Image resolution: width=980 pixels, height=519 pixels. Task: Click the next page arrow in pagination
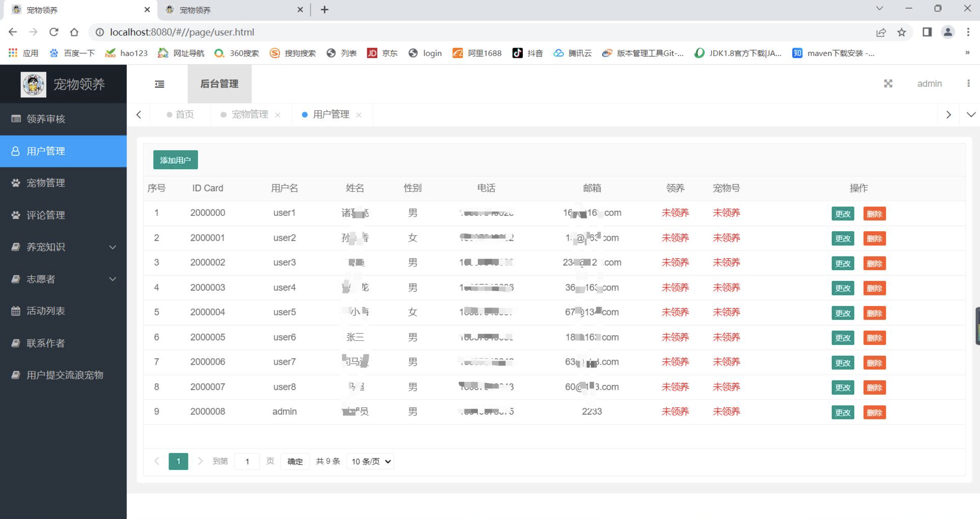pyautogui.click(x=200, y=461)
